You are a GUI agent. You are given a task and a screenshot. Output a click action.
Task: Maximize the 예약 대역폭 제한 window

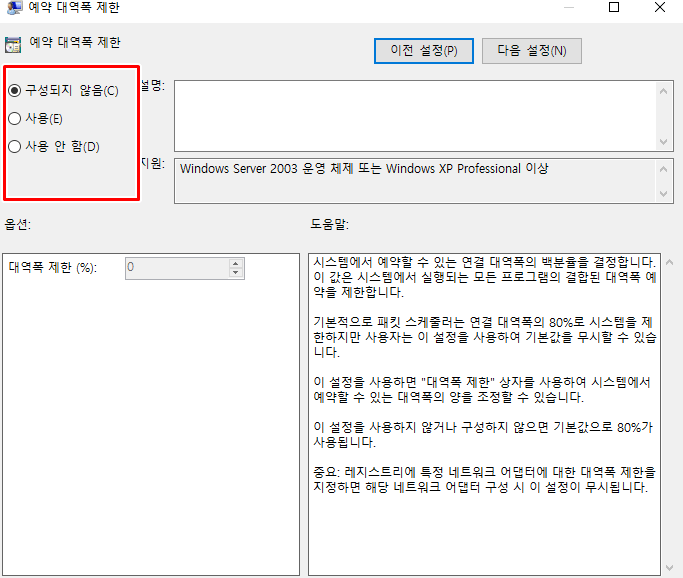[x=614, y=7]
